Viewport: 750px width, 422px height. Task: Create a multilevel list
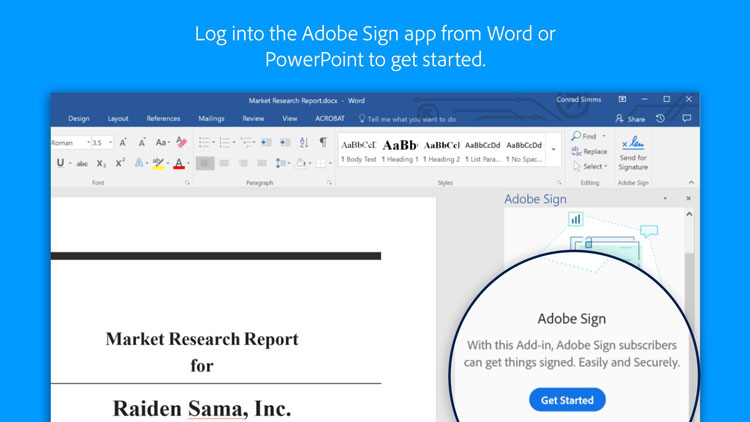[x=246, y=142]
